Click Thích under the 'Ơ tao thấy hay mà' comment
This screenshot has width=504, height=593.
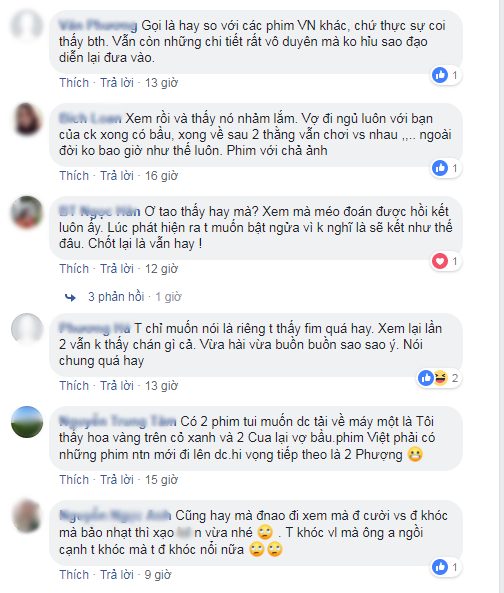tap(74, 269)
